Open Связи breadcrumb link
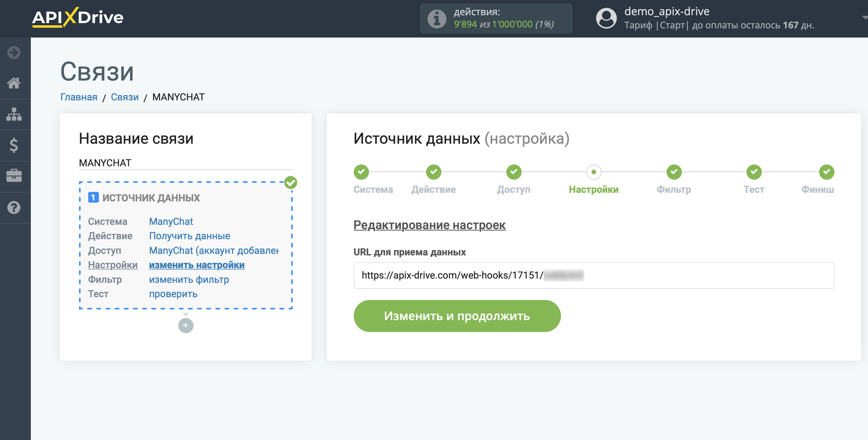This screenshot has height=440, width=868. [x=125, y=97]
